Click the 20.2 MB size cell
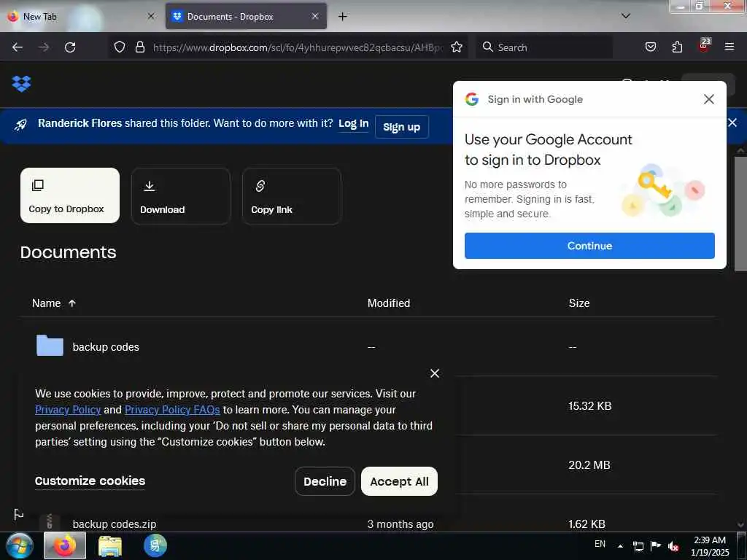Screen dimensions: 747x560 pos(589,465)
